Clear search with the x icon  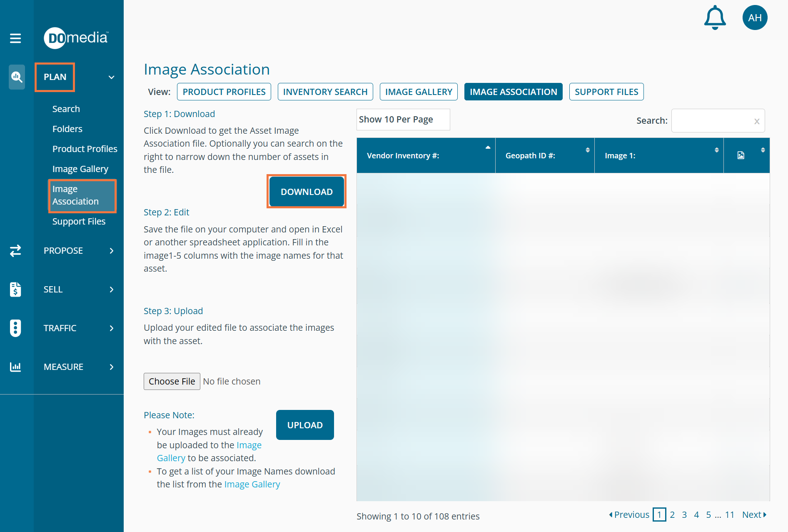point(757,121)
